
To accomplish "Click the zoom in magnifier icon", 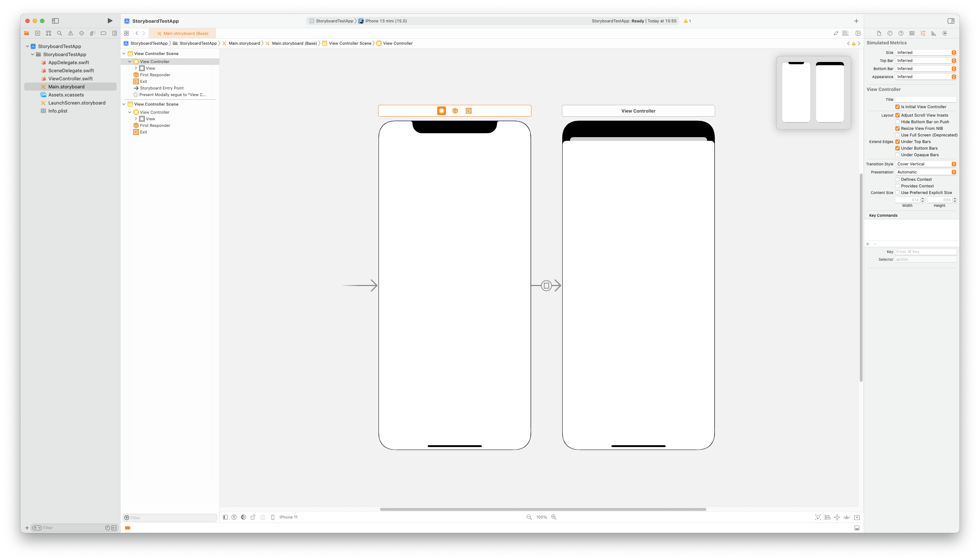I will (554, 517).
